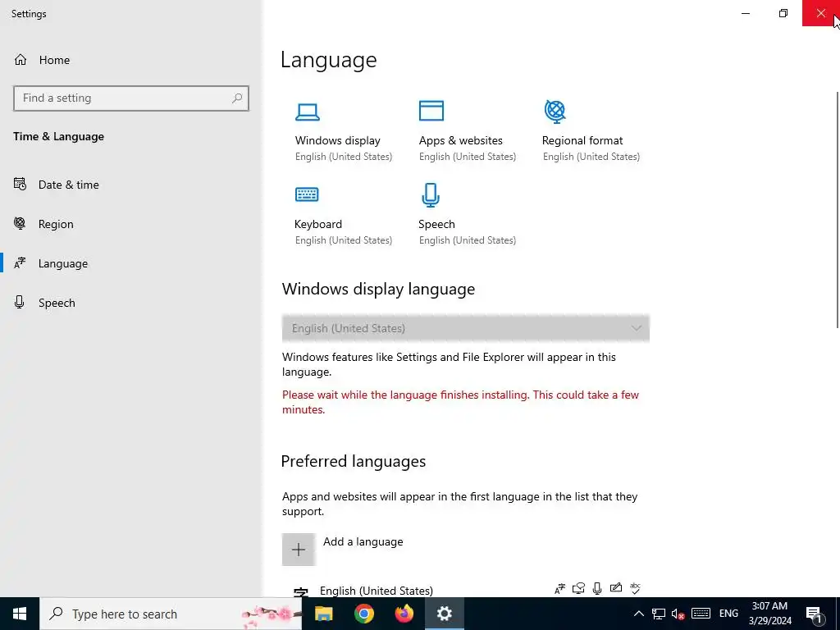This screenshot has height=630, width=840.
Task: Open the notification action center
Action: pyautogui.click(x=814, y=614)
